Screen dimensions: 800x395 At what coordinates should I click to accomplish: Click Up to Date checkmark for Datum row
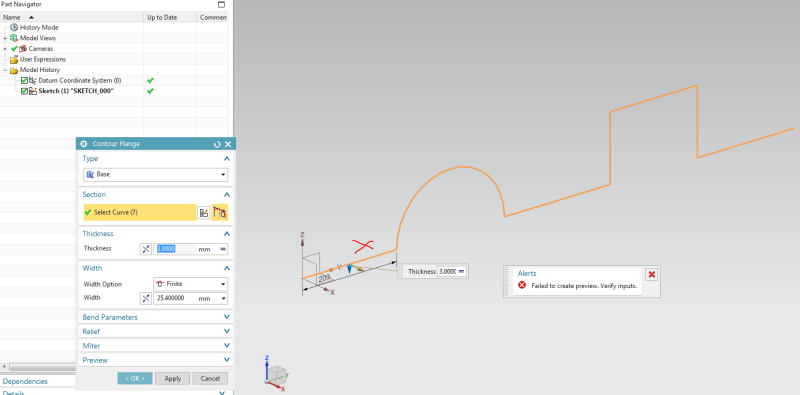click(150, 81)
